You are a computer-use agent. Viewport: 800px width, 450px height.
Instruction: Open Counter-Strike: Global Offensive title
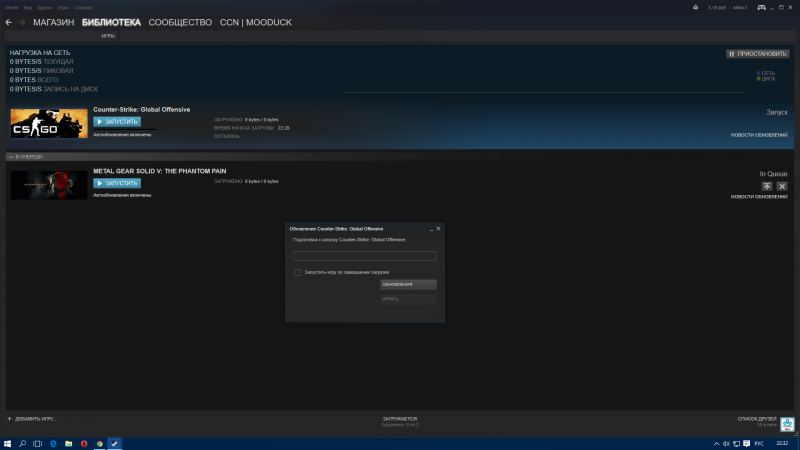[x=141, y=110]
